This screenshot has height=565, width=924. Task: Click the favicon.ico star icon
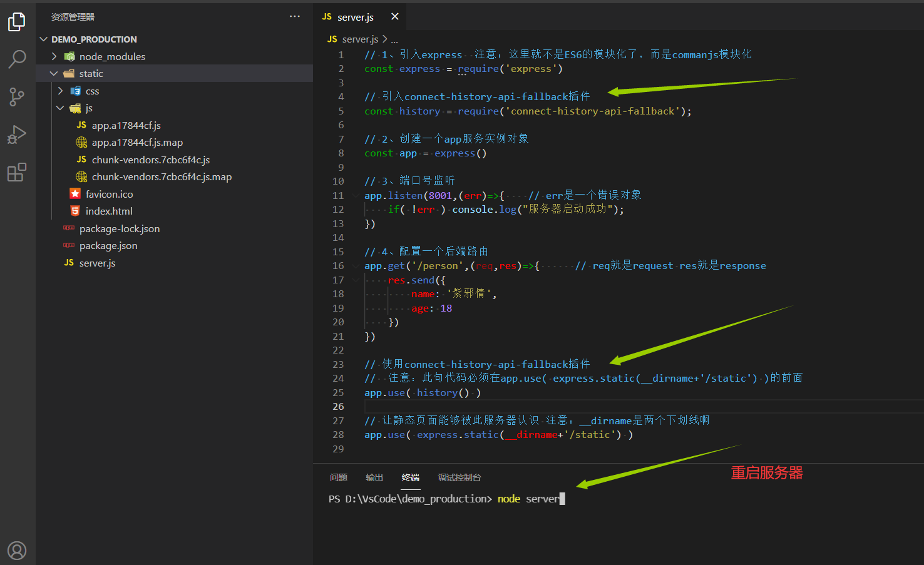click(75, 194)
